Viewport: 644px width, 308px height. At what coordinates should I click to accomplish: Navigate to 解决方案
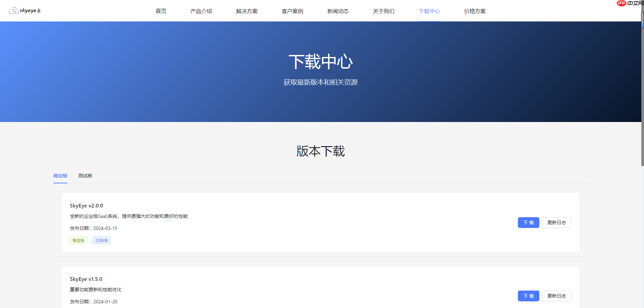coord(247,11)
